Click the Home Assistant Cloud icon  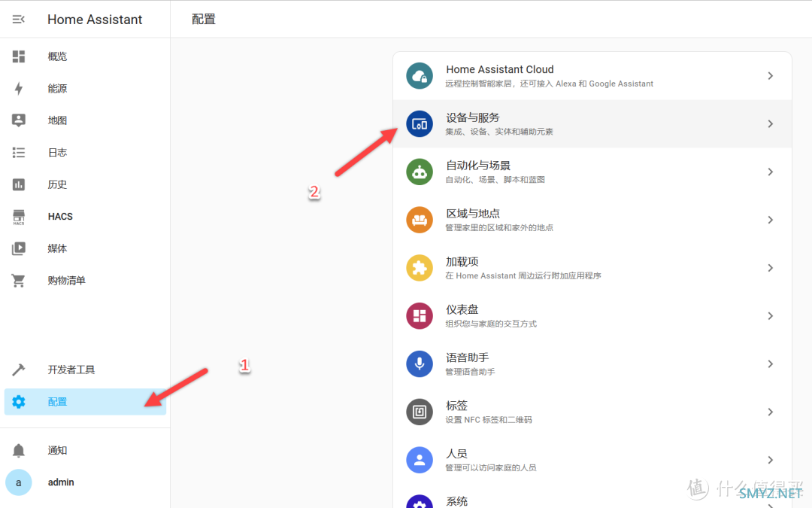(420, 76)
